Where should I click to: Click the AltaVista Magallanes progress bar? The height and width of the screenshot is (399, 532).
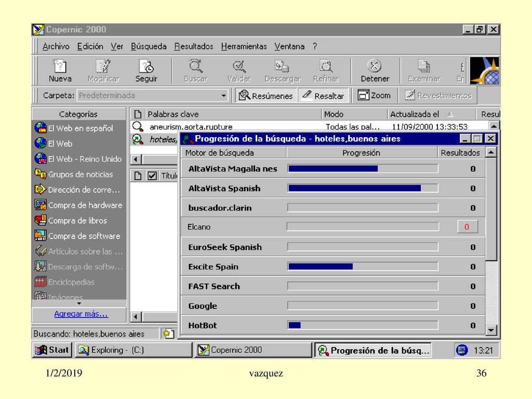(x=363, y=169)
